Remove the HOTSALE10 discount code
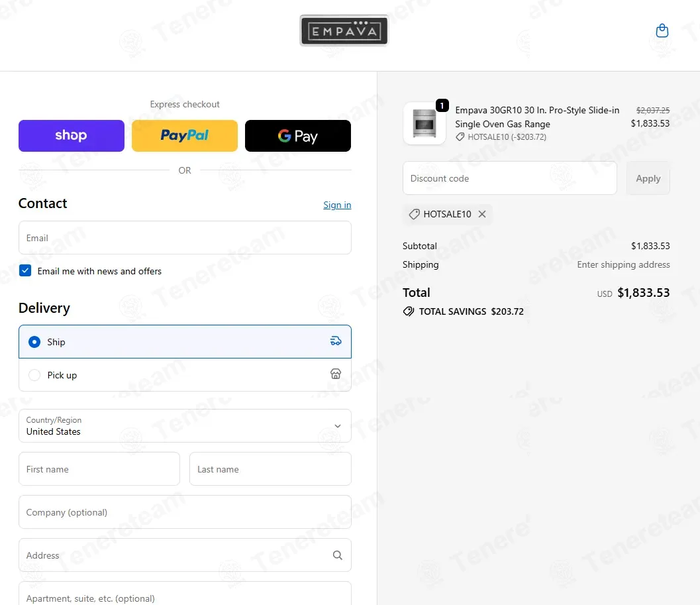 [x=482, y=214]
